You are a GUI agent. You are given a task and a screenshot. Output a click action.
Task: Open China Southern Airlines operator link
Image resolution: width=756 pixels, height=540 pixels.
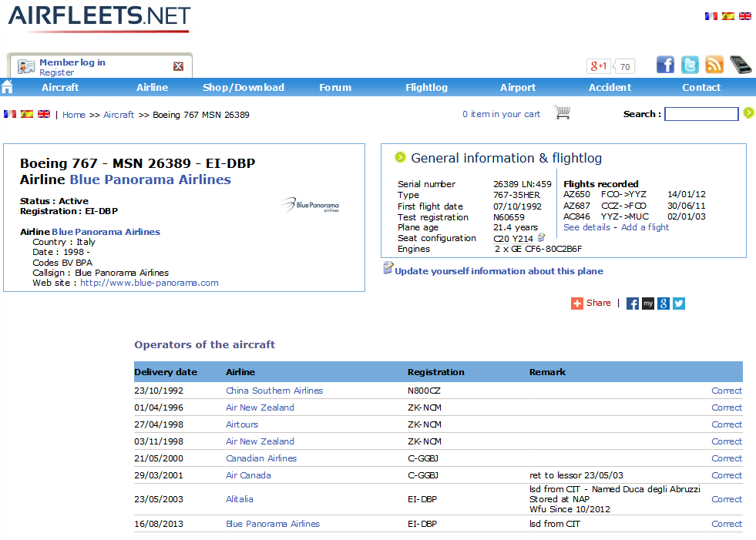[274, 391]
